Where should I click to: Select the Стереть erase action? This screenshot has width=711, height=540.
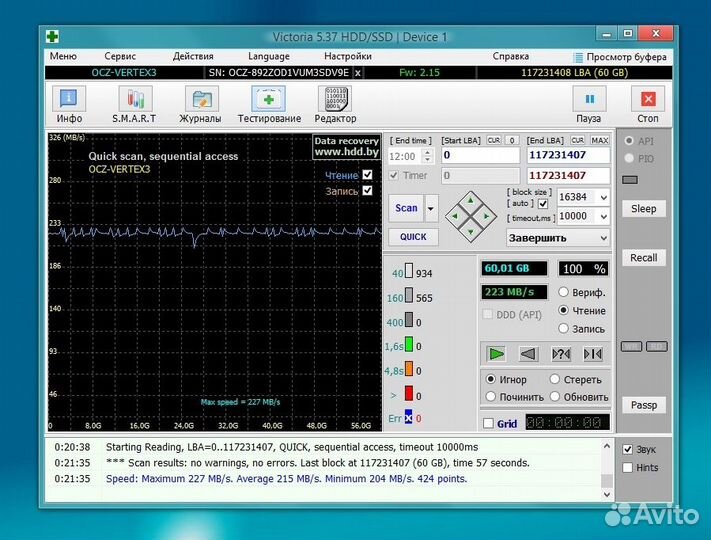tap(555, 379)
